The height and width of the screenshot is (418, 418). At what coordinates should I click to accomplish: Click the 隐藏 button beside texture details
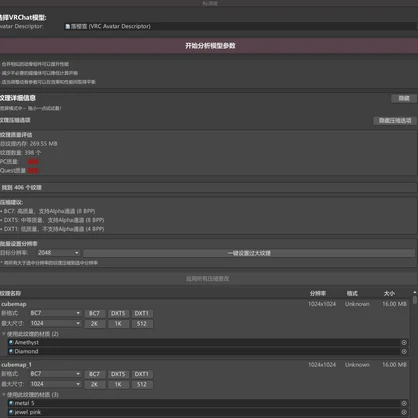tap(404, 98)
